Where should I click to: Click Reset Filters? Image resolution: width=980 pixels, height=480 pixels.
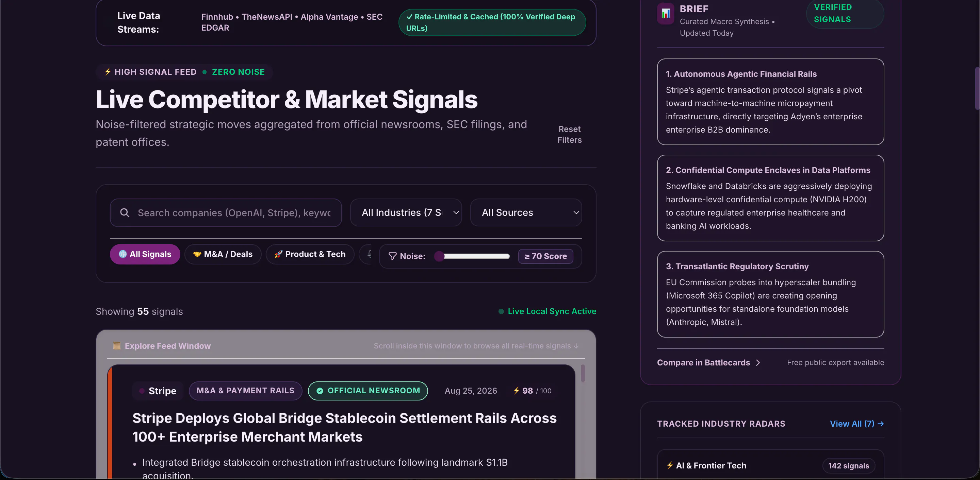coord(570,135)
